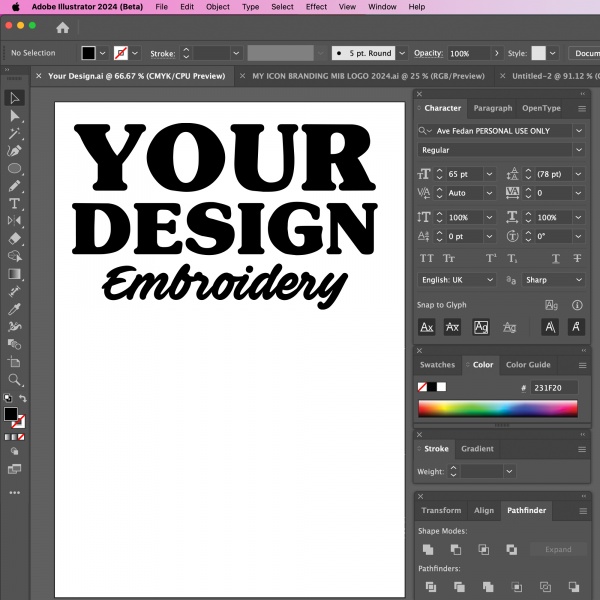Screen dimensions: 600x600
Task: Click Minus Front shape mode icon
Action: pyautogui.click(x=456, y=549)
